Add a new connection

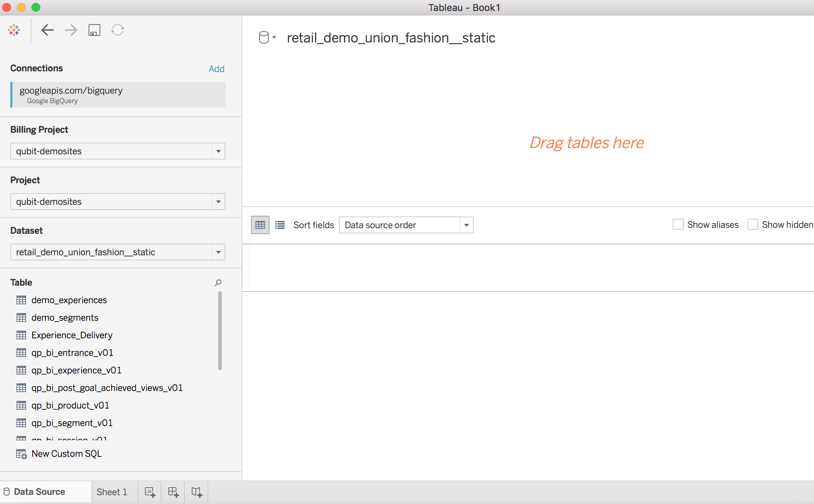(x=216, y=69)
